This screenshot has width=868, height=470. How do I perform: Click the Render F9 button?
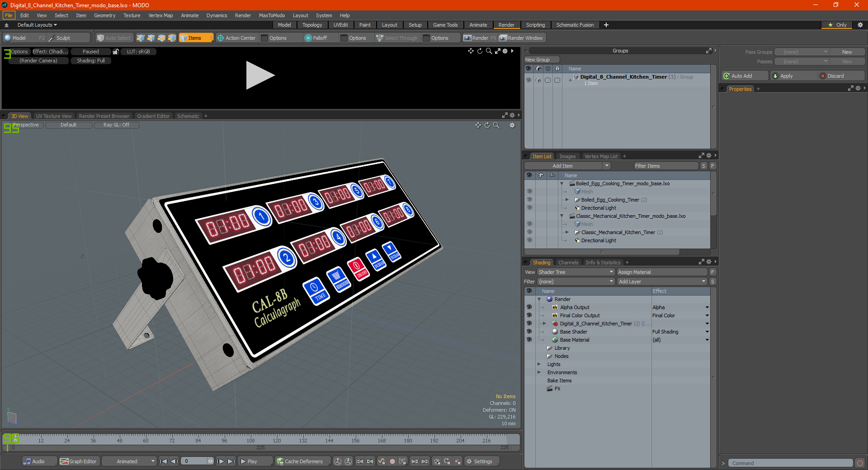[480, 38]
